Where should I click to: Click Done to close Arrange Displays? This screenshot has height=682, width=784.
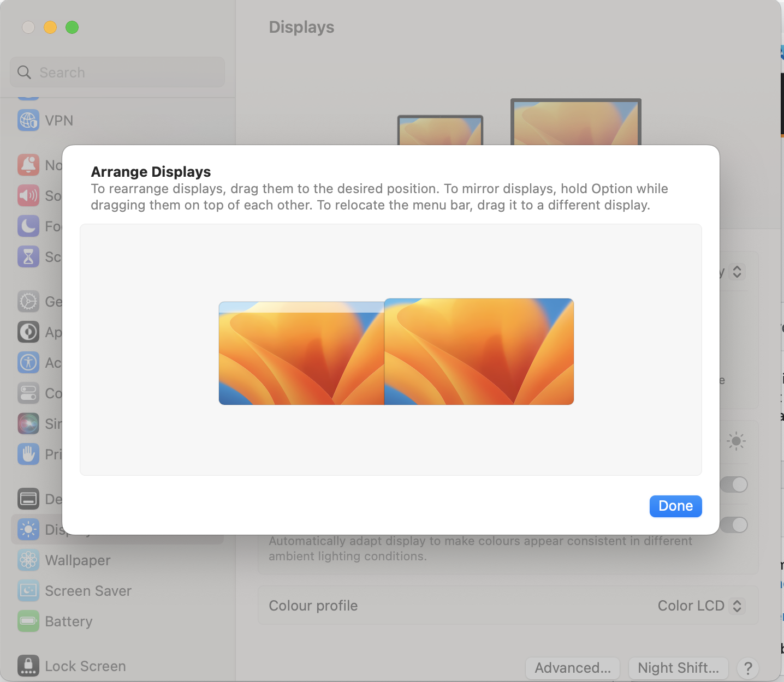point(675,506)
